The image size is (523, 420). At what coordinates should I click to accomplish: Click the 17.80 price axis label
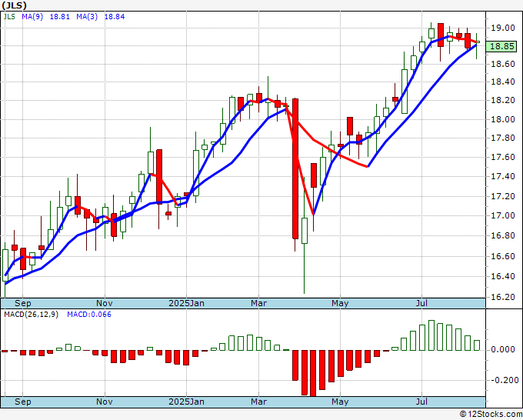pyautogui.click(x=503, y=138)
